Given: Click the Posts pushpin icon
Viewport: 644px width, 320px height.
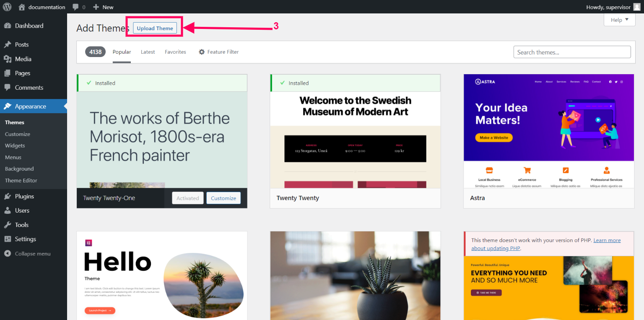Looking at the screenshot, I should click(8, 44).
